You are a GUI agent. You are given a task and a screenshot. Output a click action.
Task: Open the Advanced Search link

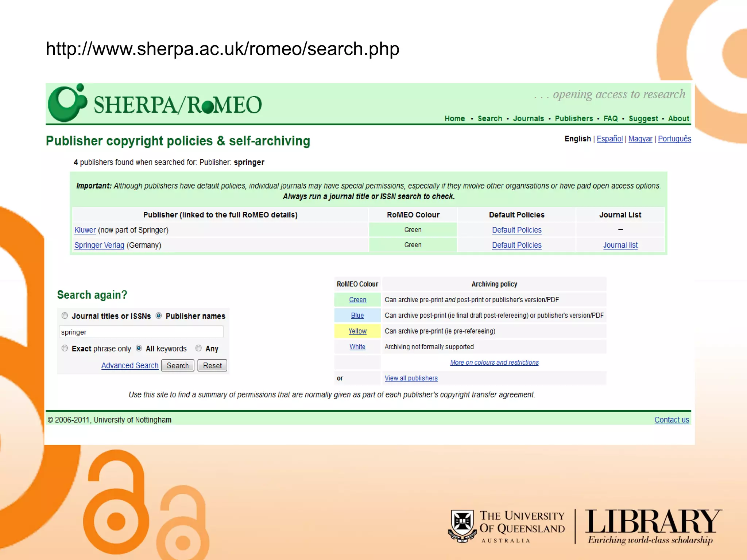(x=130, y=365)
